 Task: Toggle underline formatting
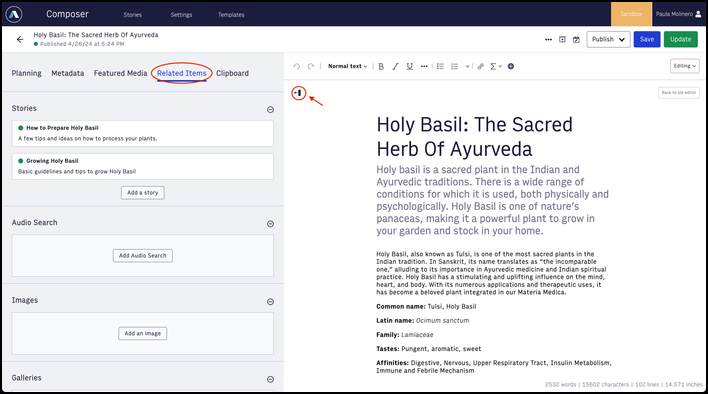410,66
